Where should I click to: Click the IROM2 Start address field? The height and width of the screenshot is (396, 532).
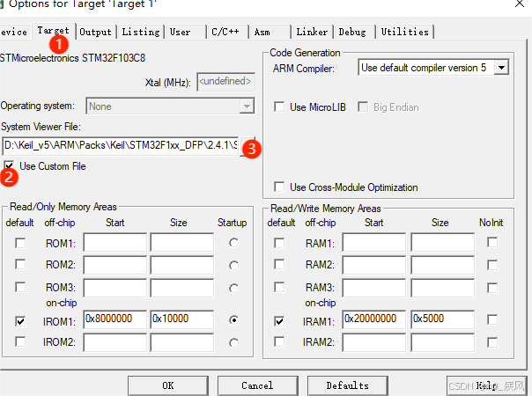pyautogui.click(x=115, y=342)
